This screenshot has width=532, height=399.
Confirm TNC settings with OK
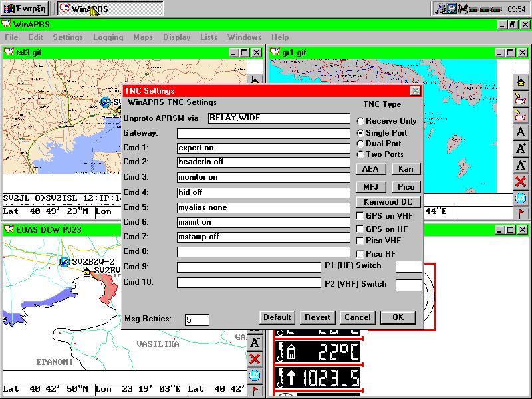(x=398, y=317)
